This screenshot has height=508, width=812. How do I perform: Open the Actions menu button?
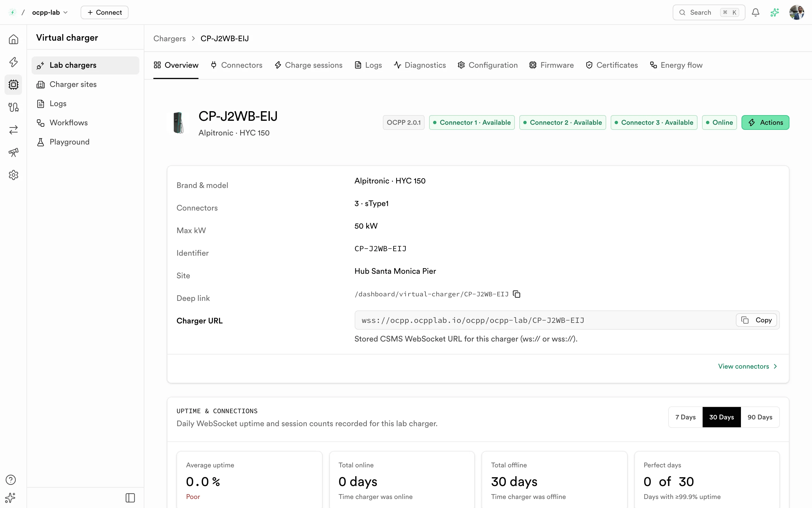pyautogui.click(x=765, y=122)
